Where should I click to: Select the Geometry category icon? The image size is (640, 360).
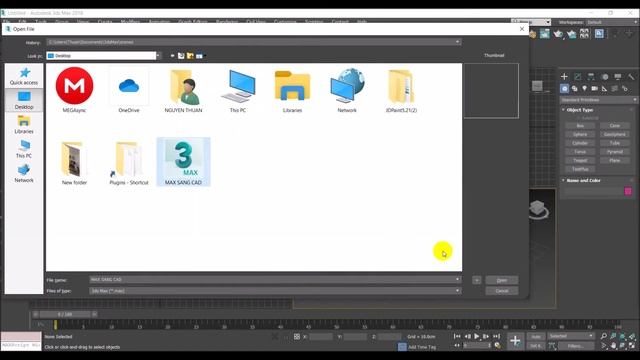click(564, 88)
